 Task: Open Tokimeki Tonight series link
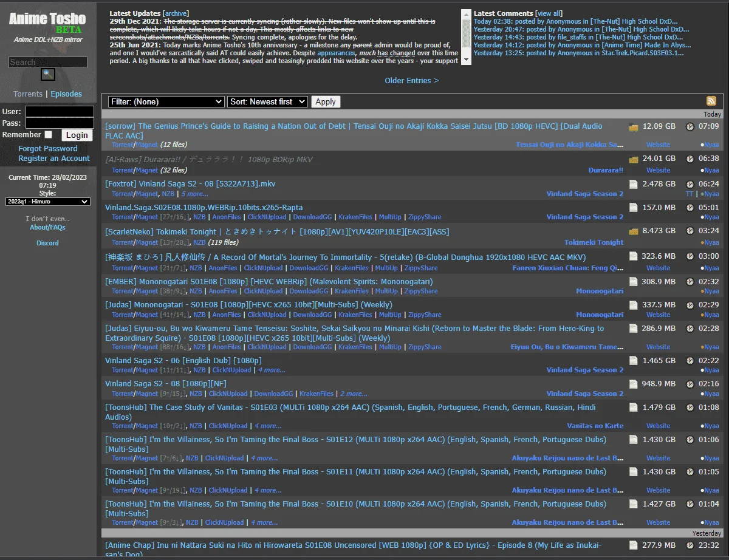pyautogui.click(x=594, y=242)
